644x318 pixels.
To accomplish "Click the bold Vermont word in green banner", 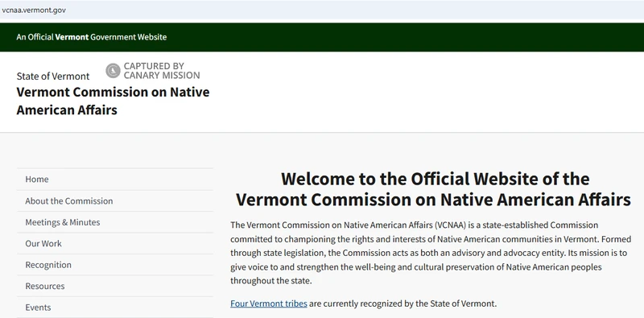I will point(72,37).
